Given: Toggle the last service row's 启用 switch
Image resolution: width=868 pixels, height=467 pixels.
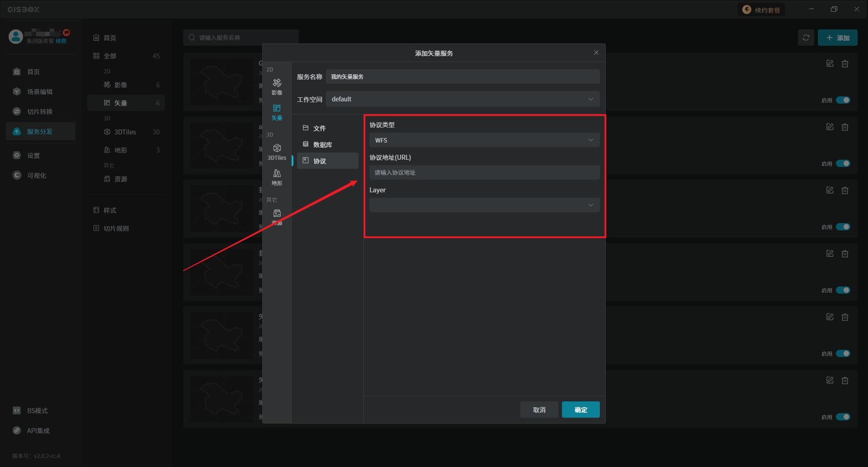Looking at the screenshot, I should pyautogui.click(x=843, y=417).
